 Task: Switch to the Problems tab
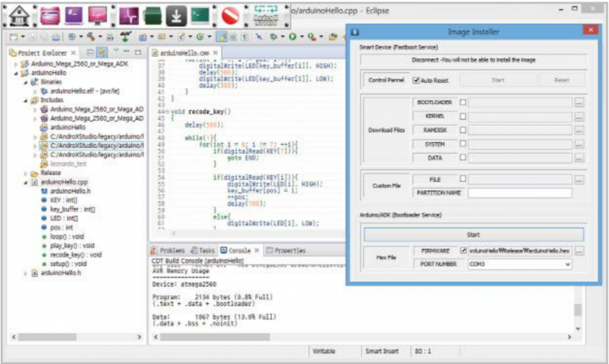[168, 251]
